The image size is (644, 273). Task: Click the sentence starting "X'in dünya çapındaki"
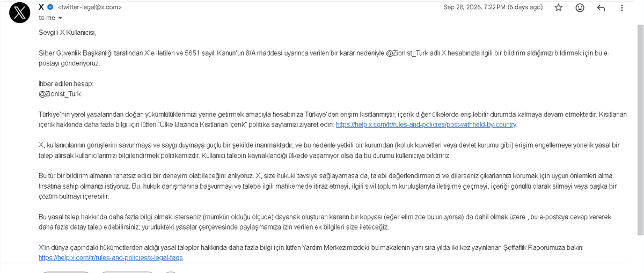(x=311, y=248)
